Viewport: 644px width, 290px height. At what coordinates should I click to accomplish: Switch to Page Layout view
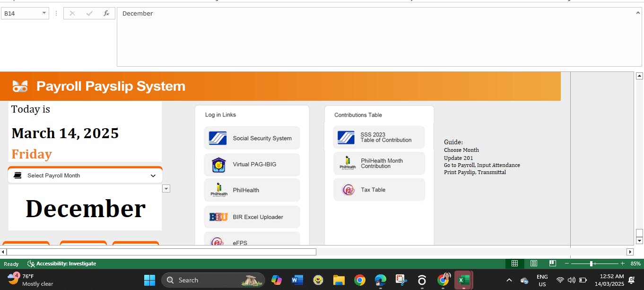click(534, 264)
